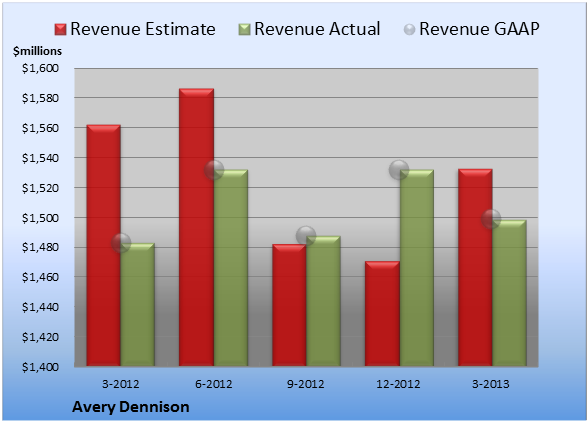Select the red estimate bar for 9-2012

tap(289, 305)
